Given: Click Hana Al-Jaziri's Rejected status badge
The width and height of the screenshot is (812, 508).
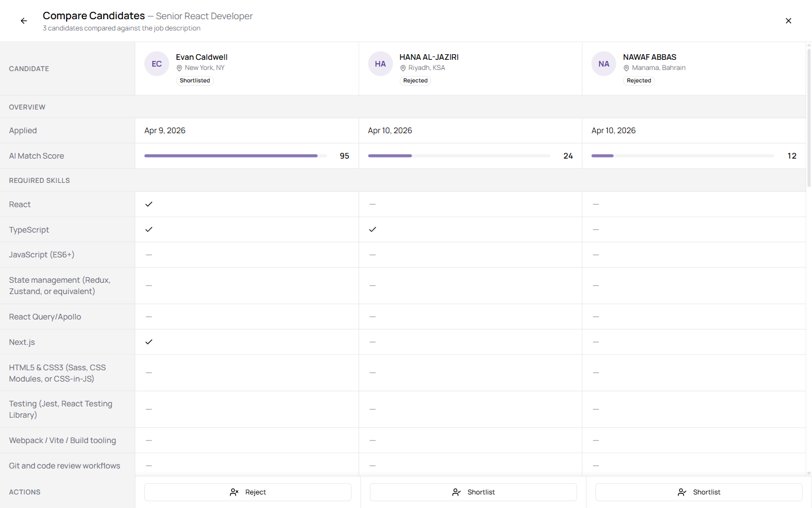Looking at the screenshot, I should [x=415, y=81].
